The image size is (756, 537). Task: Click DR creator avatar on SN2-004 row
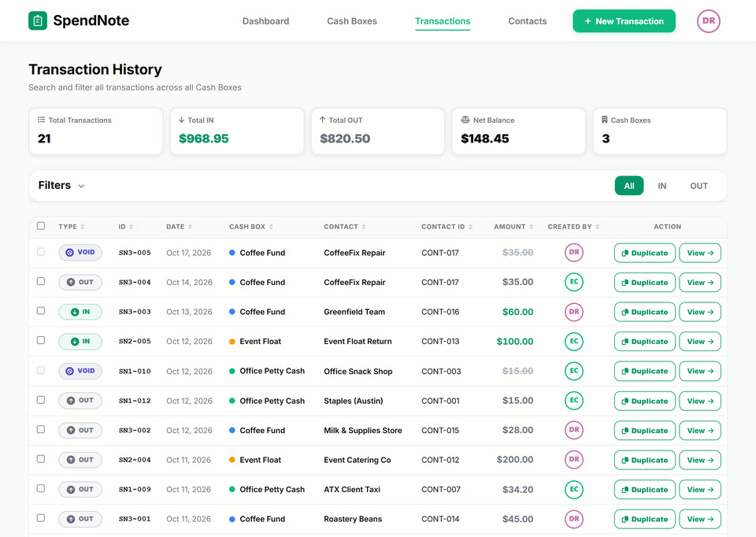[x=574, y=459]
